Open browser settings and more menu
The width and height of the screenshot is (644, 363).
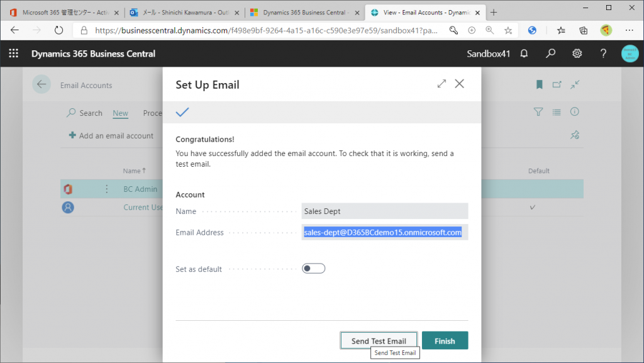tap(629, 30)
